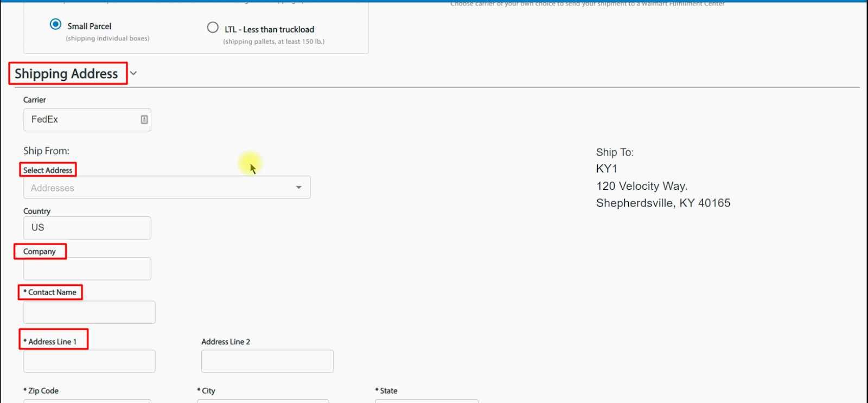Click (shipping pallets, at least 150 lb.) caption
This screenshot has width=868, height=403.
click(x=274, y=42)
